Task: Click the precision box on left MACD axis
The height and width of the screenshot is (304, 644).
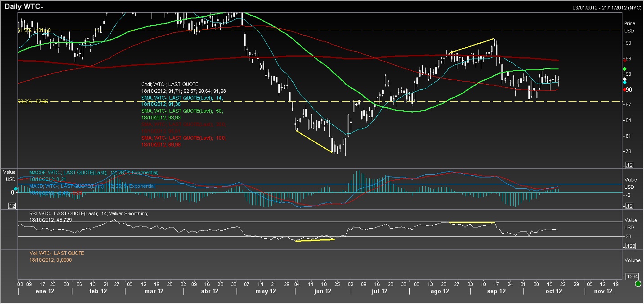Action: pyautogui.click(x=13, y=206)
